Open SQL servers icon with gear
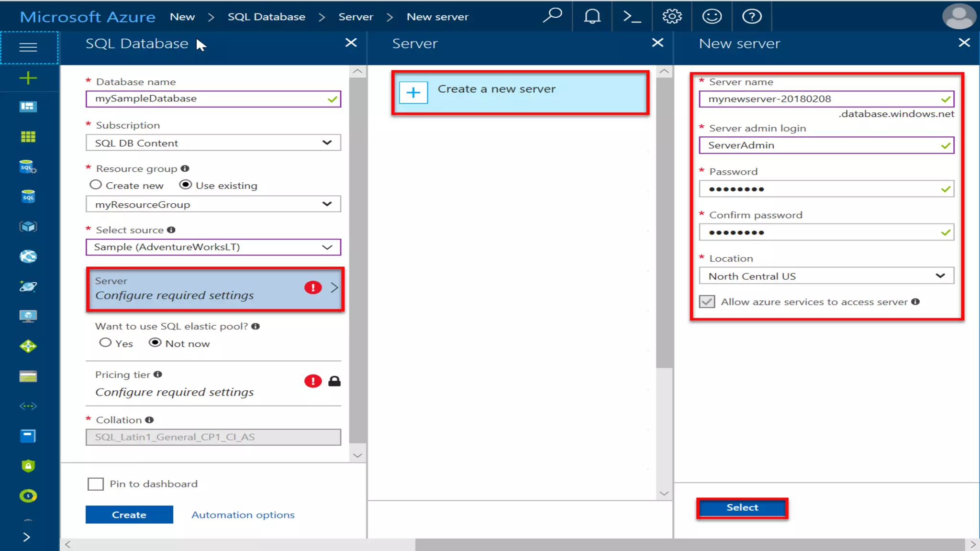This screenshot has width=980, height=551. pos(28,167)
